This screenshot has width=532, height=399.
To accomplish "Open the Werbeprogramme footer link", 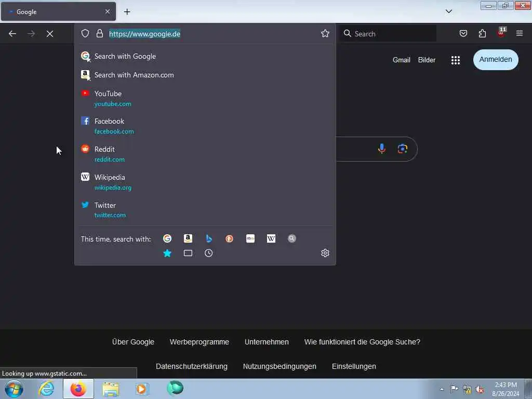I will click(199, 342).
